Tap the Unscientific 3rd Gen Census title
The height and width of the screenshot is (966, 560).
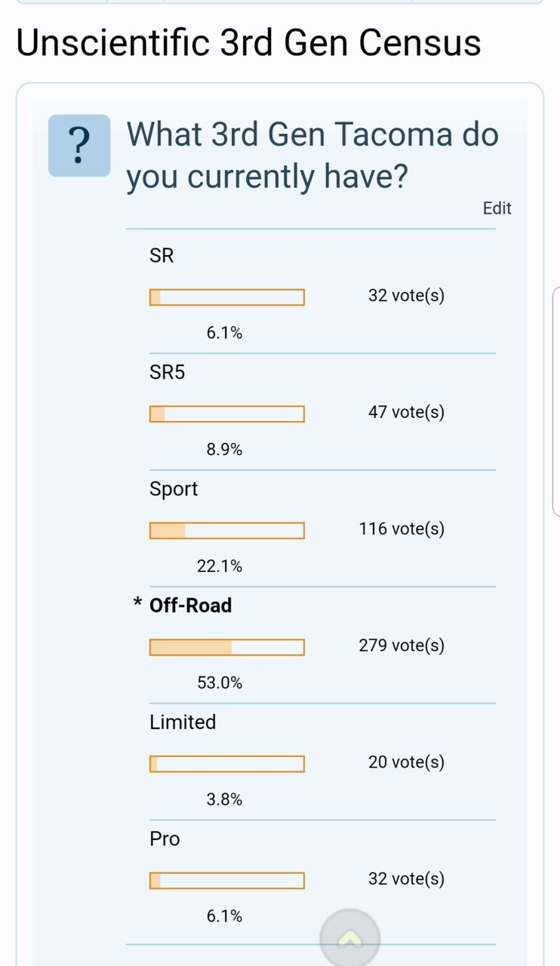(x=248, y=43)
